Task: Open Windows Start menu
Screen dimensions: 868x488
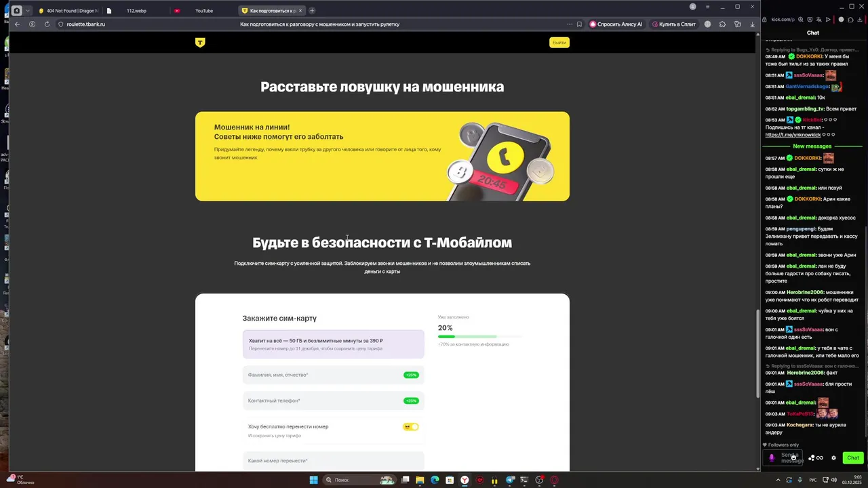Action: (313, 480)
